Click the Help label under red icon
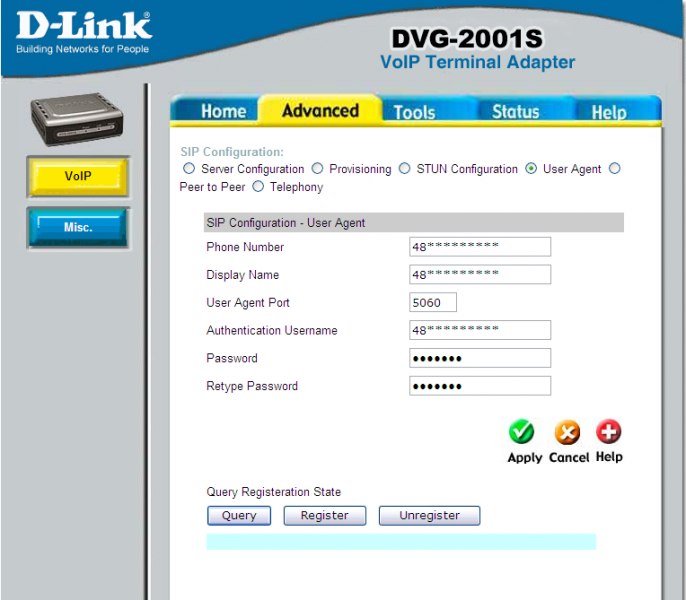 pos(609,456)
